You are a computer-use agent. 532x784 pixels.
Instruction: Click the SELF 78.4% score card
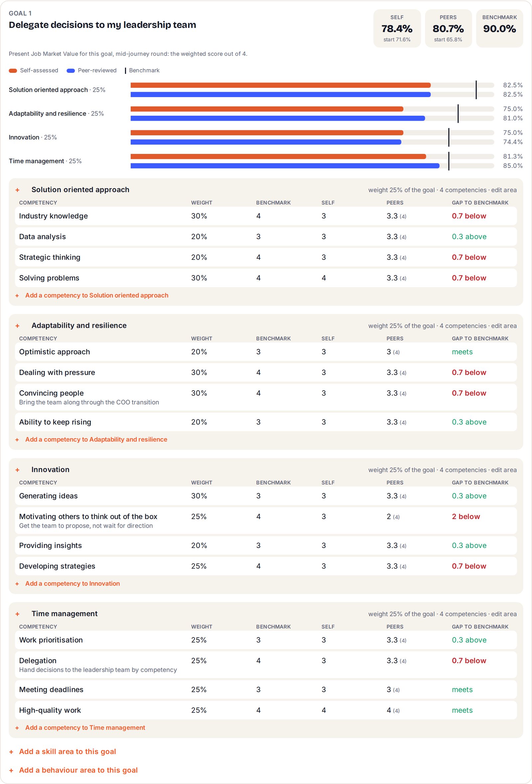click(x=397, y=28)
